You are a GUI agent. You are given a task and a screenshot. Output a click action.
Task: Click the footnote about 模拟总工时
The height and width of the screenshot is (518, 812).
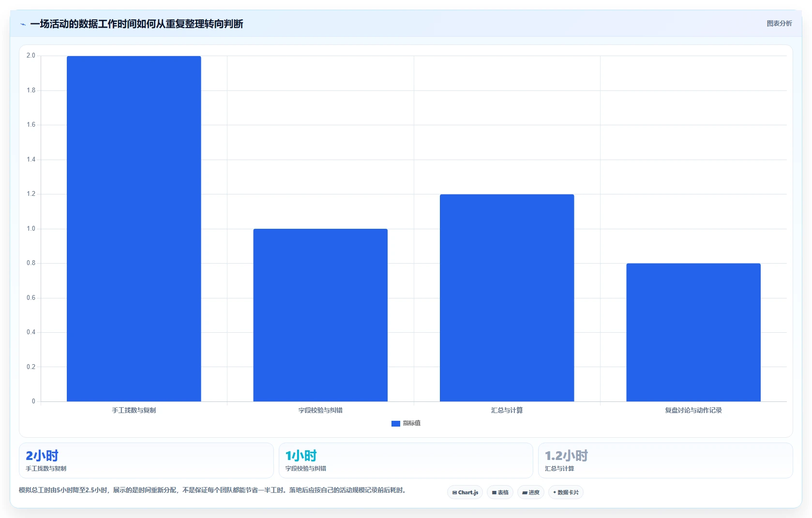(212, 490)
